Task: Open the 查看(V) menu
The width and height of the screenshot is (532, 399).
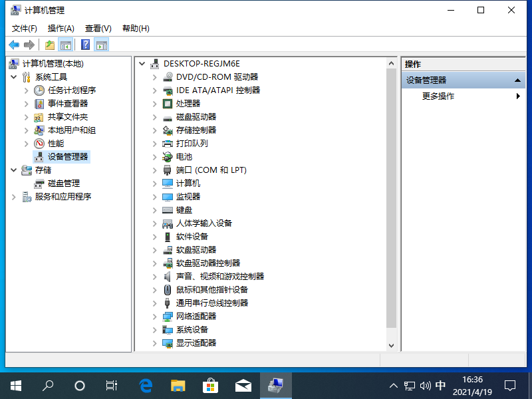Action: (98, 29)
